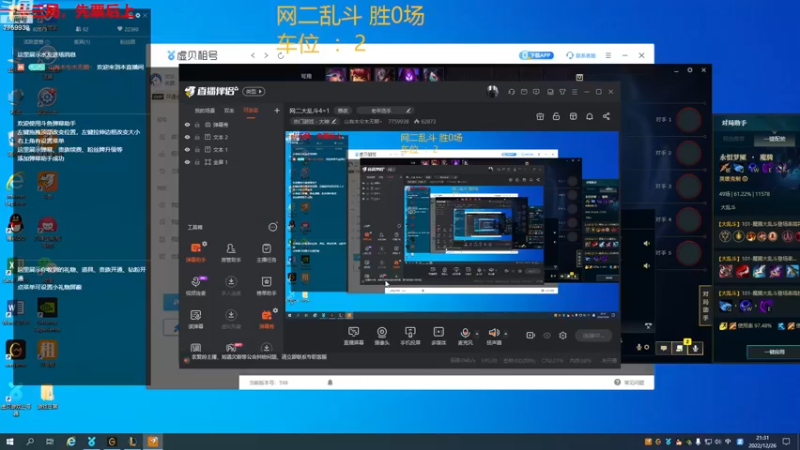Add the 手机投屏 phone casting source
The height and width of the screenshot is (450, 800).
click(410, 336)
